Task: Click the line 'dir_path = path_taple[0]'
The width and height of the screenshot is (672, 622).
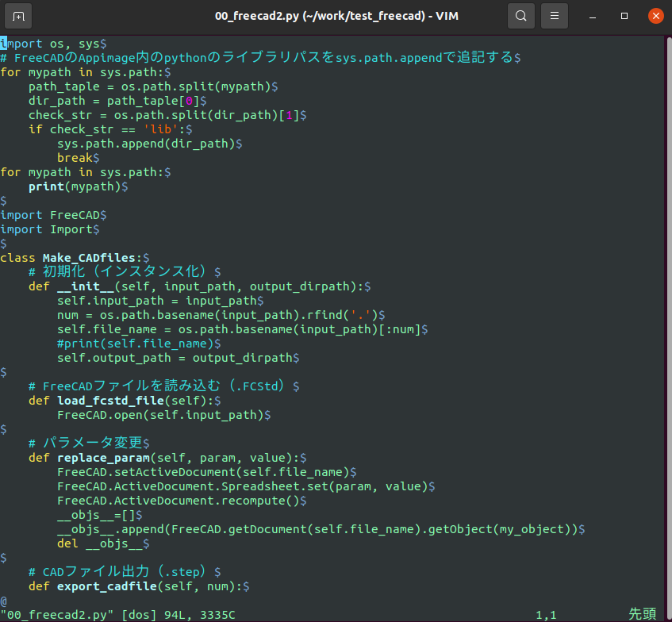Action: pyautogui.click(x=117, y=101)
